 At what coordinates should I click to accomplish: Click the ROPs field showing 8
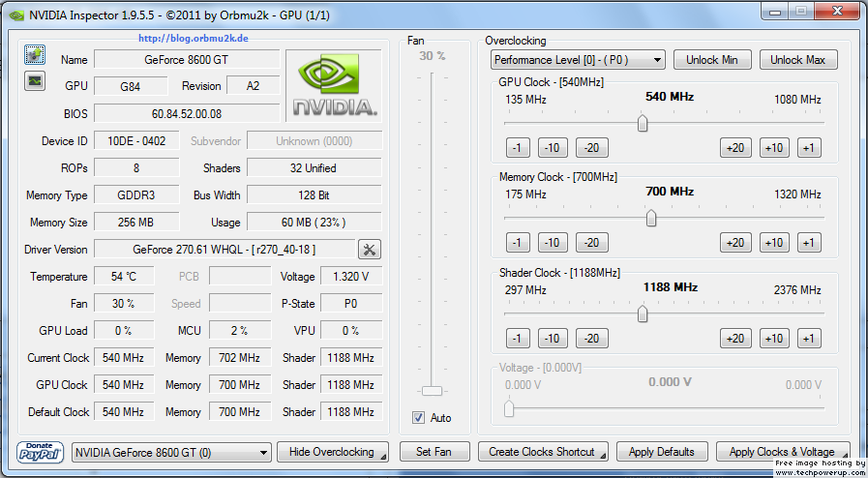coord(136,168)
